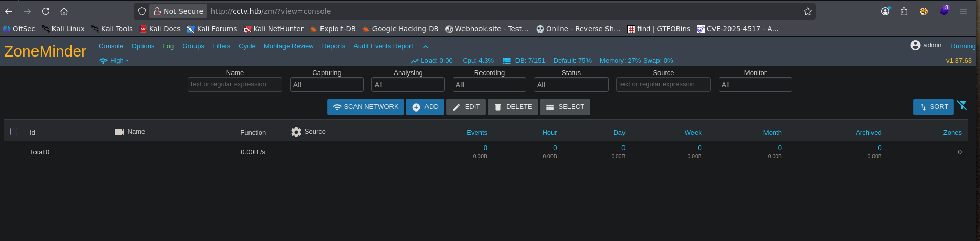Open the Exploit-DB bookmark

[333, 29]
